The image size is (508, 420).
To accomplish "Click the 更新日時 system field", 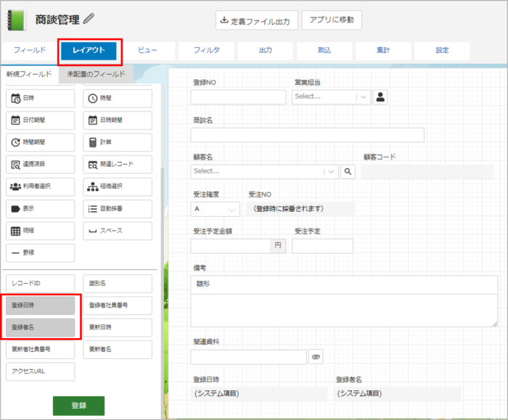I will [x=118, y=327].
